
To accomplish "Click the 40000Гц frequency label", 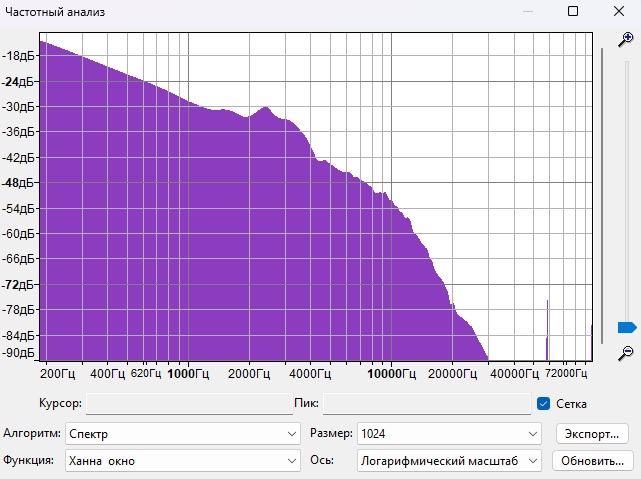I will click(x=514, y=374).
